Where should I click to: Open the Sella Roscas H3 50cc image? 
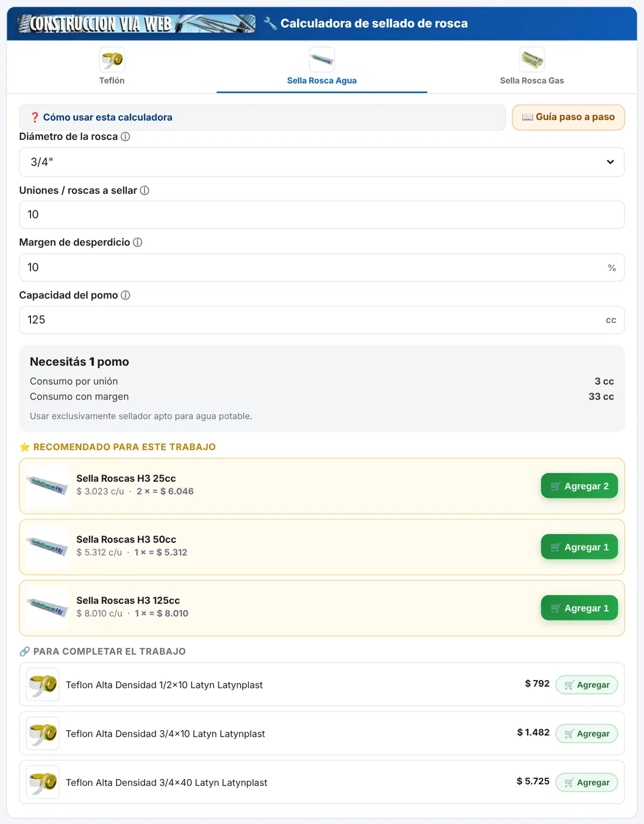[x=47, y=547]
